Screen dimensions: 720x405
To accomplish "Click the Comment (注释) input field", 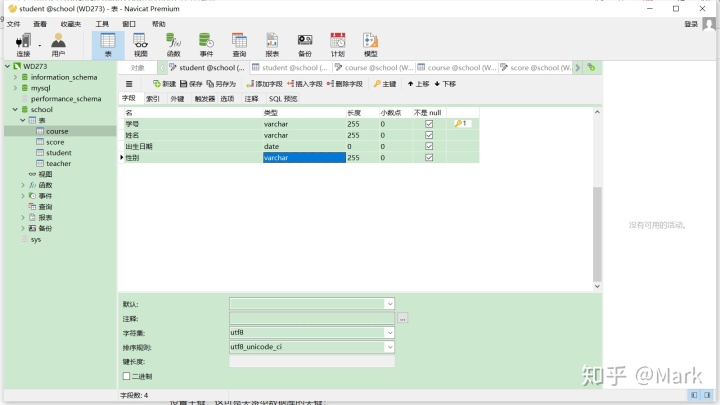I will (312, 318).
